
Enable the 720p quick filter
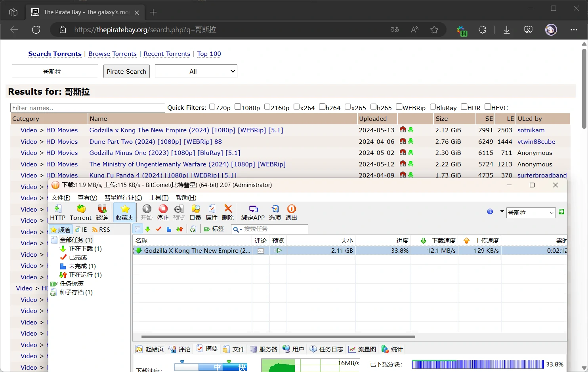(x=212, y=107)
